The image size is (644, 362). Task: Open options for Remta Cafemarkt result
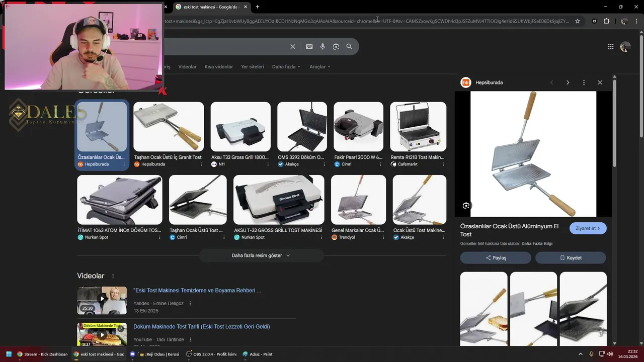[x=443, y=164]
